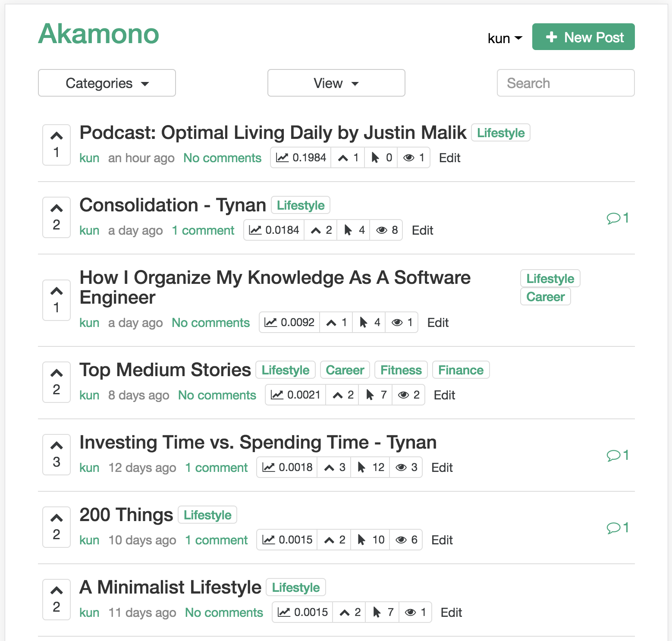Upvote the A Minimalist Lifestyle post

click(x=56, y=590)
